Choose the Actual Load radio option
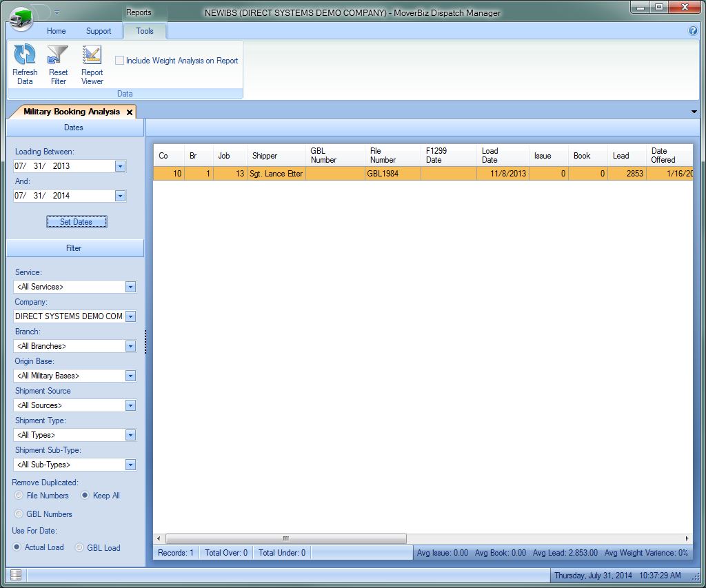The image size is (706, 588). click(17, 547)
